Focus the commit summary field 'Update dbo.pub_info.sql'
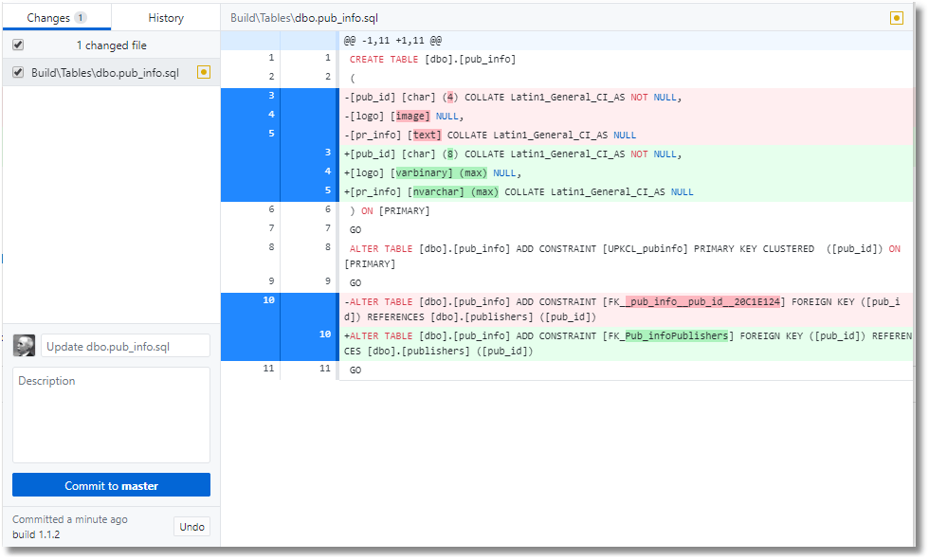 [x=125, y=346]
